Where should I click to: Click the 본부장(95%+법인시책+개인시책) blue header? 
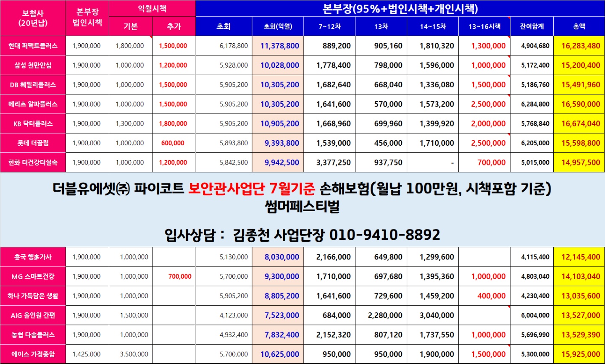click(x=400, y=8)
